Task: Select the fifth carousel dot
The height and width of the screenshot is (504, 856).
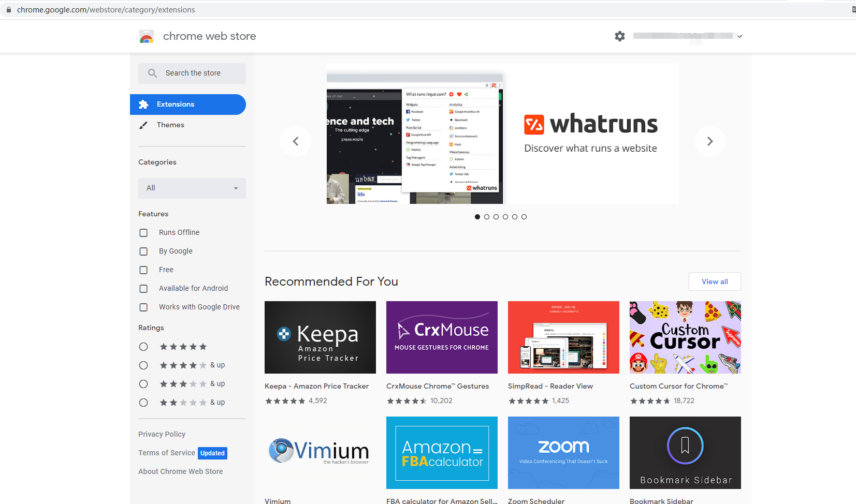Action: [x=515, y=217]
